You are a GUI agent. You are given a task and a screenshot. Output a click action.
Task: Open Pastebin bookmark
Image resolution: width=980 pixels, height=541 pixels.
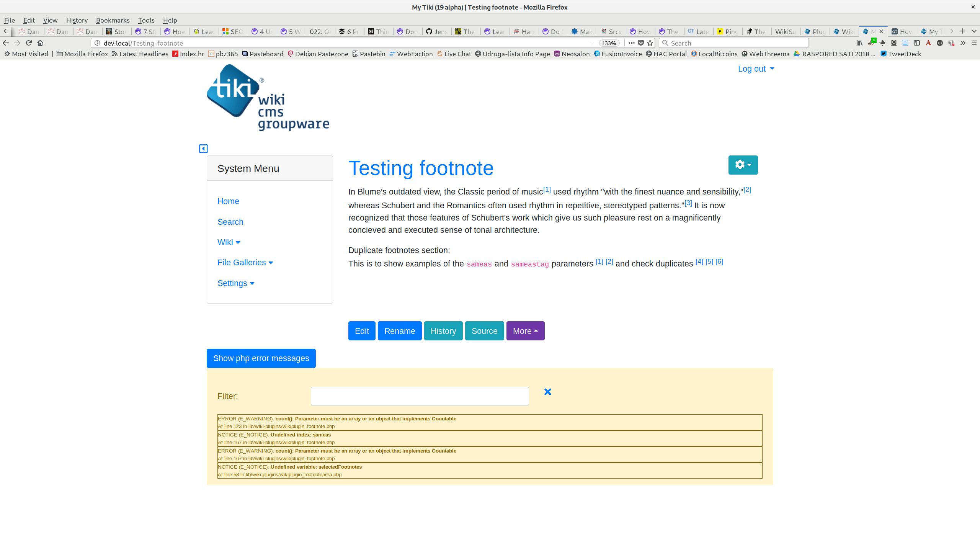(x=369, y=54)
